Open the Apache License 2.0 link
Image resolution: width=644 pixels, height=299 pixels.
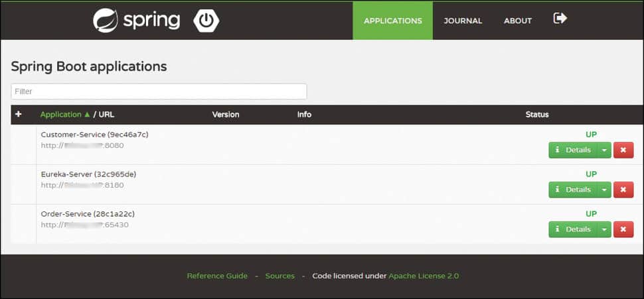[424, 276]
